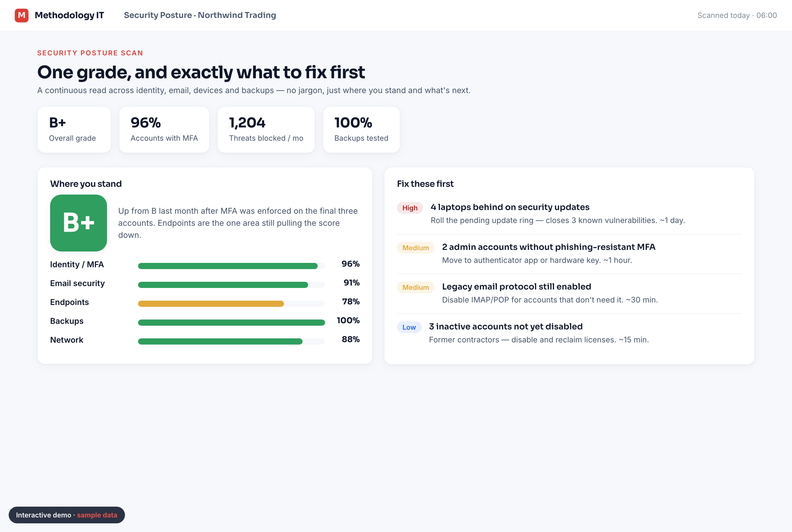Open the 3 inactive accounts not yet disabled item
This screenshot has width=792, height=532.
click(x=569, y=333)
